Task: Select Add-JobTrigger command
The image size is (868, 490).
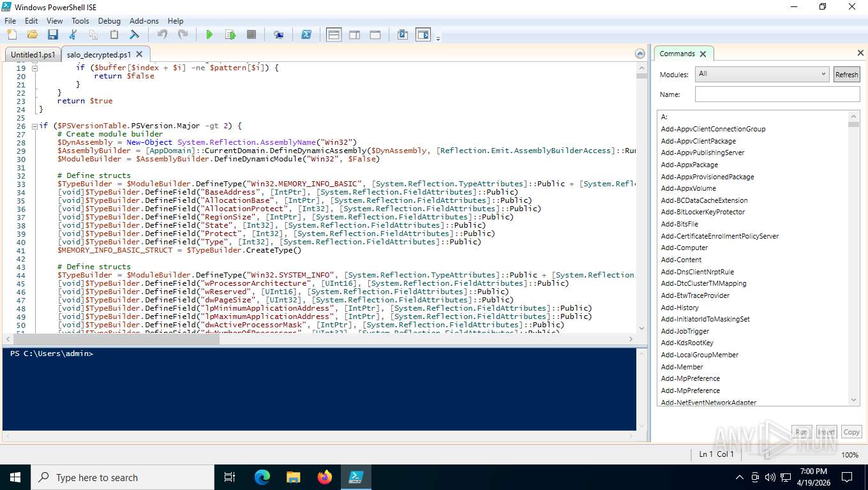Action: (685, 331)
